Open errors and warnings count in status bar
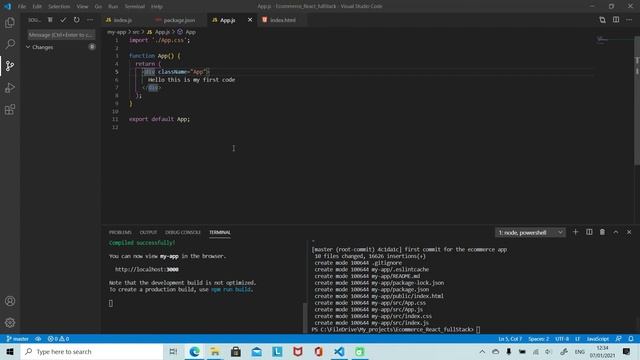This screenshot has width=640, height=360. coord(58,339)
